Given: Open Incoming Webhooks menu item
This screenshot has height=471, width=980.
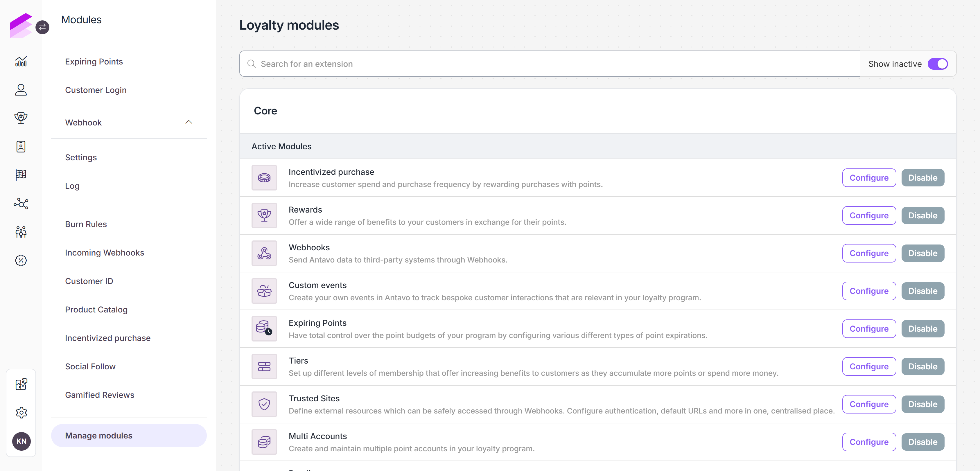Looking at the screenshot, I should tap(105, 253).
